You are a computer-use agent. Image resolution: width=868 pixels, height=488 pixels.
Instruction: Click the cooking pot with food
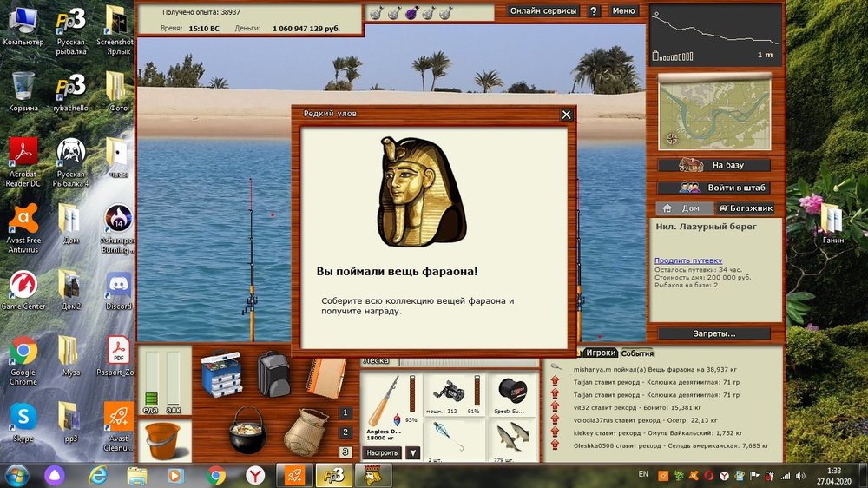(x=247, y=428)
